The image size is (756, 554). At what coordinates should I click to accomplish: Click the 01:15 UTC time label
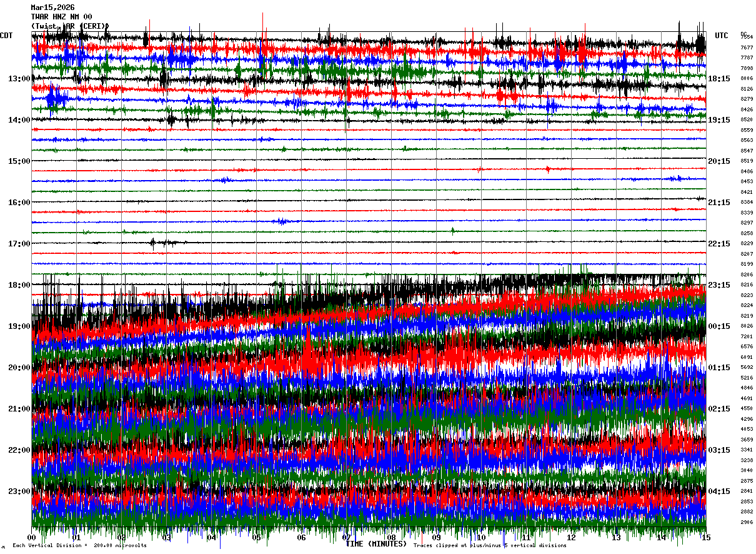[x=719, y=368]
